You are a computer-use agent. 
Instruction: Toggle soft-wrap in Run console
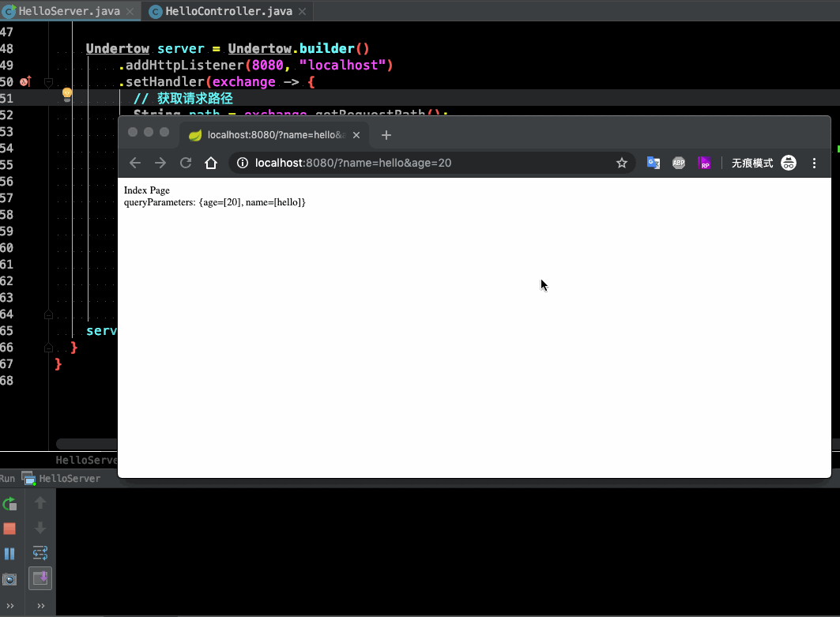(x=40, y=553)
